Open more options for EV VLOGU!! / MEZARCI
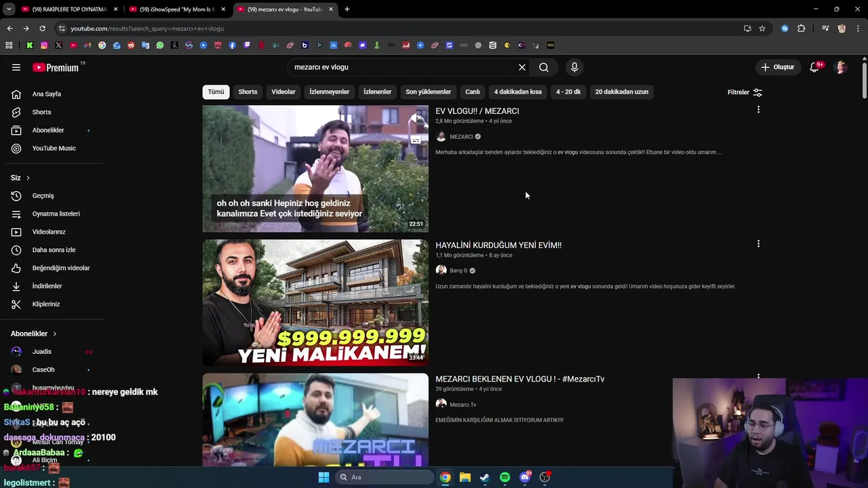 [x=758, y=110]
